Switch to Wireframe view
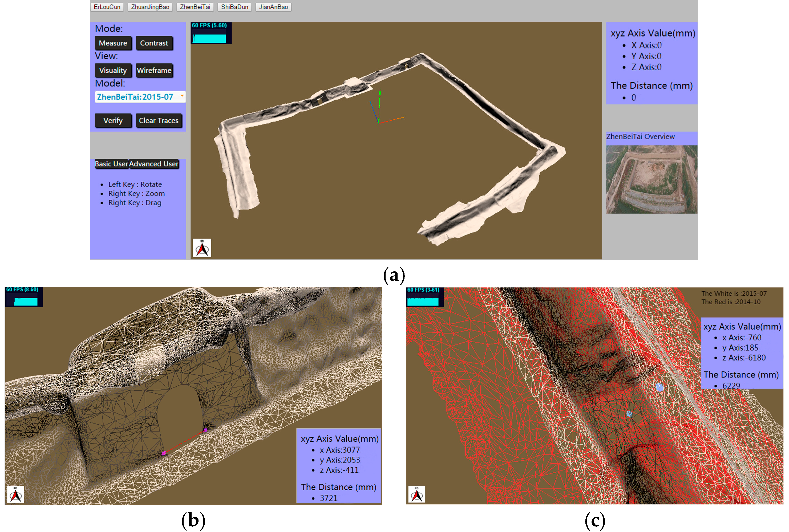The height and width of the screenshot is (532, 789). (x=154, y=71)
